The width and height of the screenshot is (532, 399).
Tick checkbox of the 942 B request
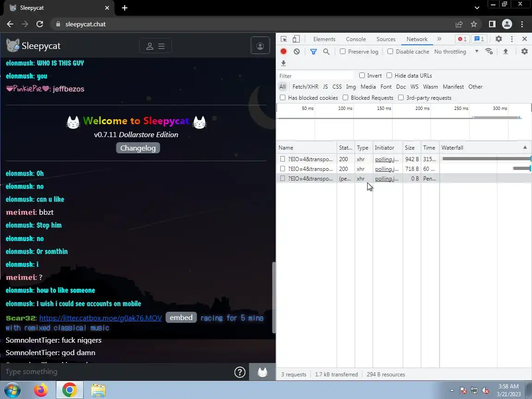[283, 159]
